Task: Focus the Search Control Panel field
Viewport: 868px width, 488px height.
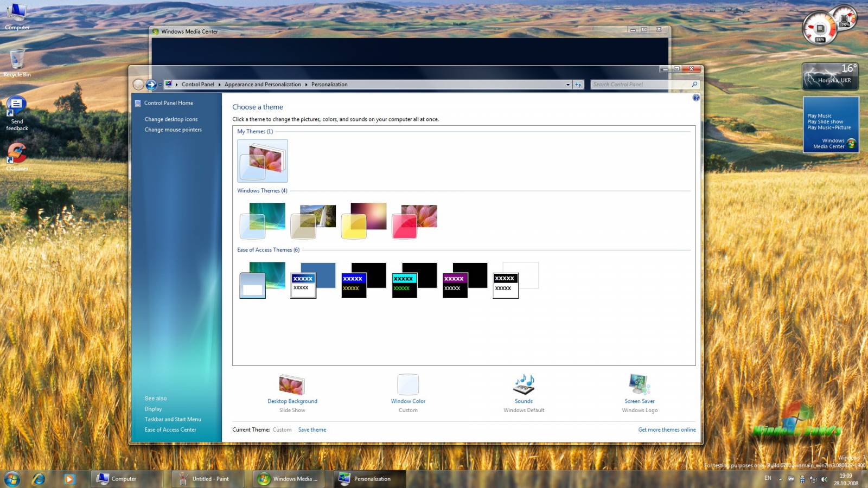Action: click(x=644, y=85)
